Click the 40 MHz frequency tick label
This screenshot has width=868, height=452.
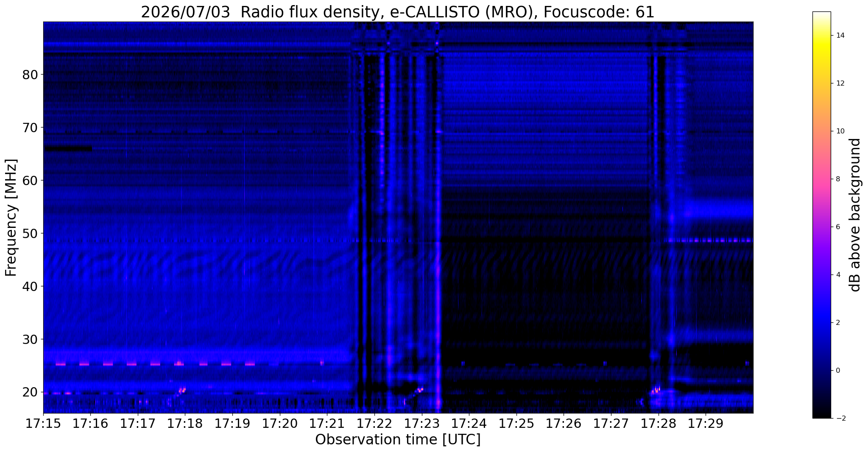coord(30,286)
